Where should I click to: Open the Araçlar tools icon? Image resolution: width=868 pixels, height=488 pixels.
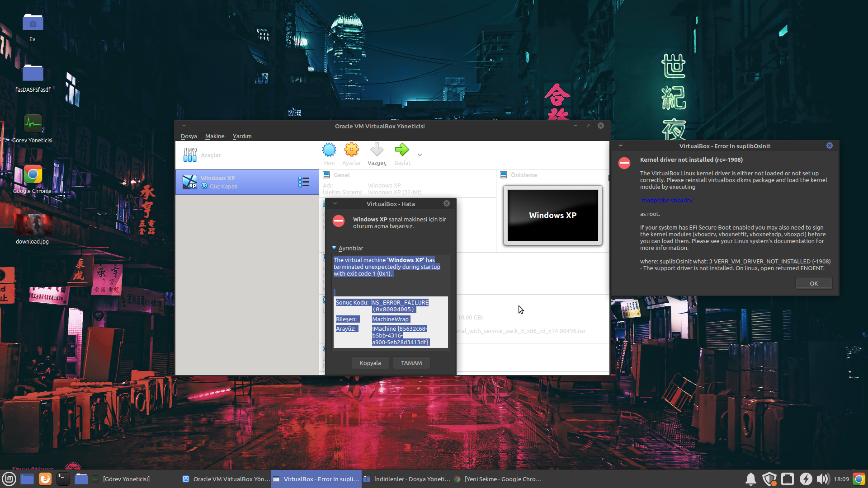[190, 155]
